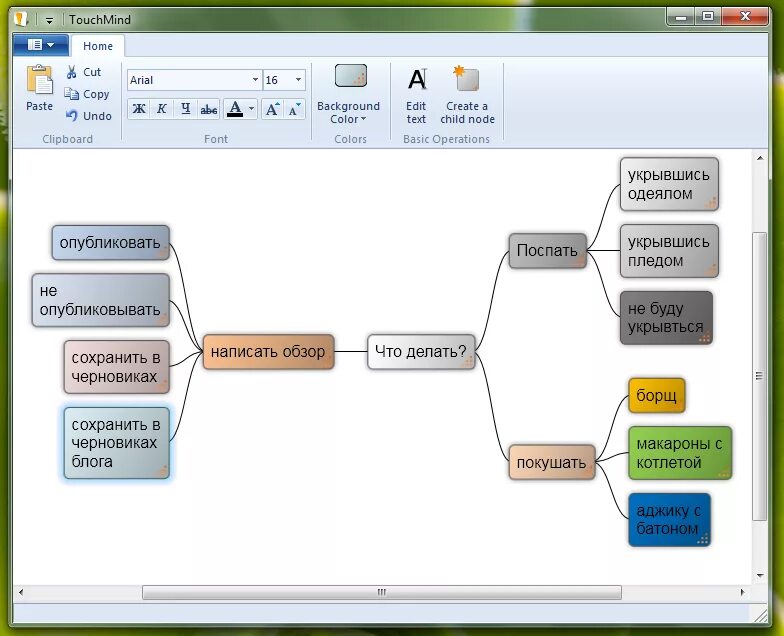Expand the Background Color dropdown
The width and height of the screenshot is (784, 636).
(x=348, y=119)
